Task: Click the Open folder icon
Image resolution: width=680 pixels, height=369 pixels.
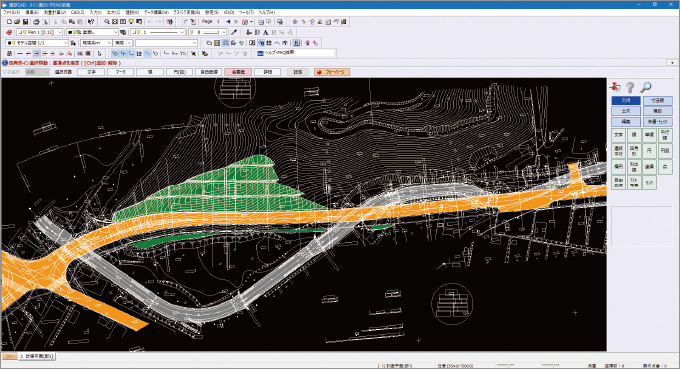Action: [x=17, y=22]
